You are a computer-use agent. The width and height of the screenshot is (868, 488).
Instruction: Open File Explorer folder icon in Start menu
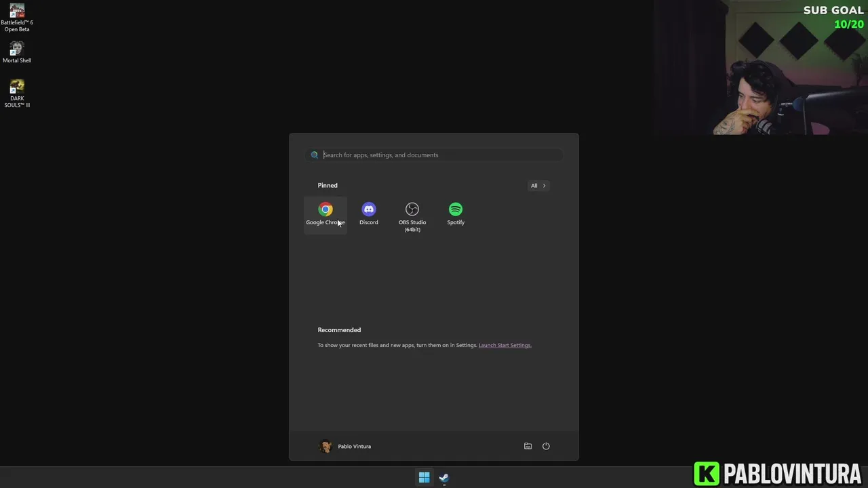(x=528, y=446)
